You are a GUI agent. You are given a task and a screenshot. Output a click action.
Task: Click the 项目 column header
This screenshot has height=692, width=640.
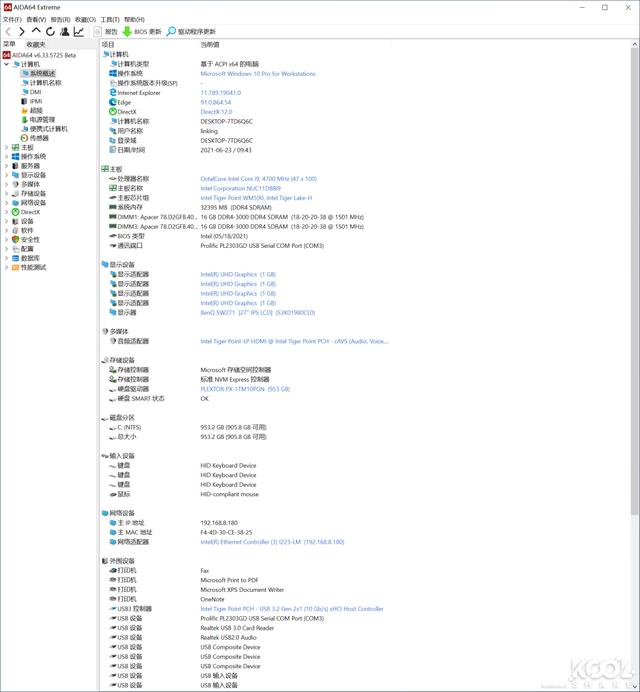pos(108,45)
